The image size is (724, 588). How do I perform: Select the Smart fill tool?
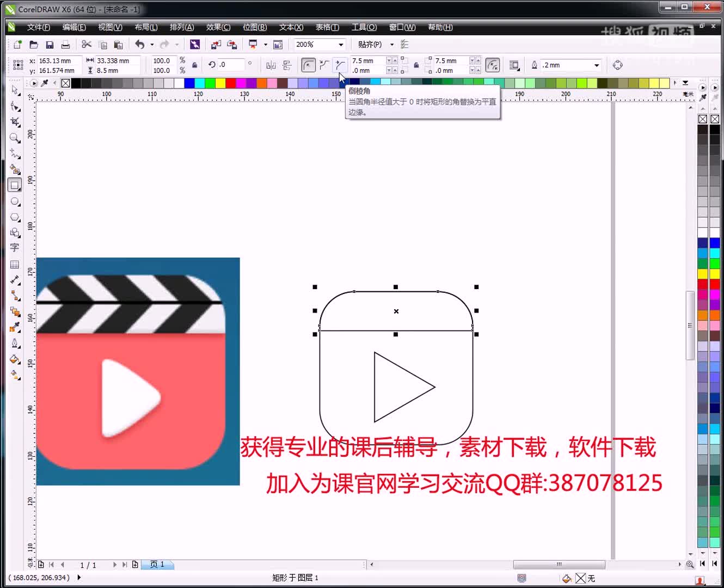(x=15, y=169)
